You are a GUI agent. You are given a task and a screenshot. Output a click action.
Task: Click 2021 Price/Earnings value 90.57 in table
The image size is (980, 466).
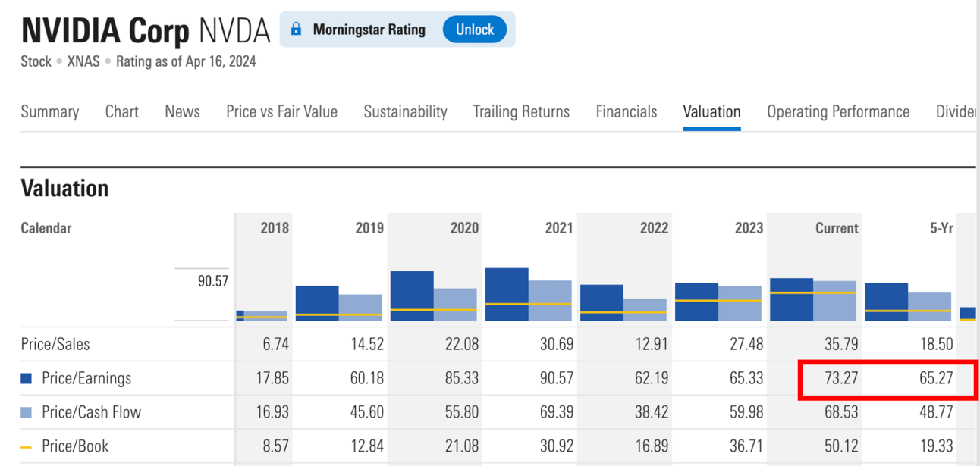point(557,378)
